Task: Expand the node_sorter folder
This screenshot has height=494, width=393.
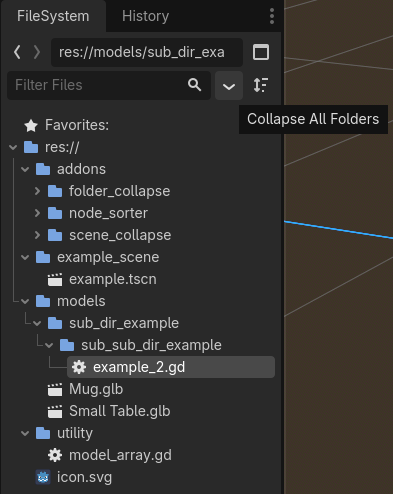Action: click(x=37, y=213)
